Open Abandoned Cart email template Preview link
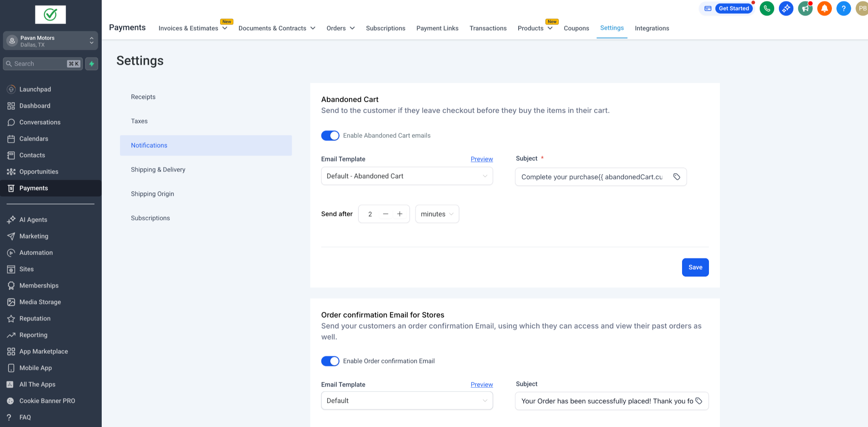The image size is (868, 427). [481, 159]
